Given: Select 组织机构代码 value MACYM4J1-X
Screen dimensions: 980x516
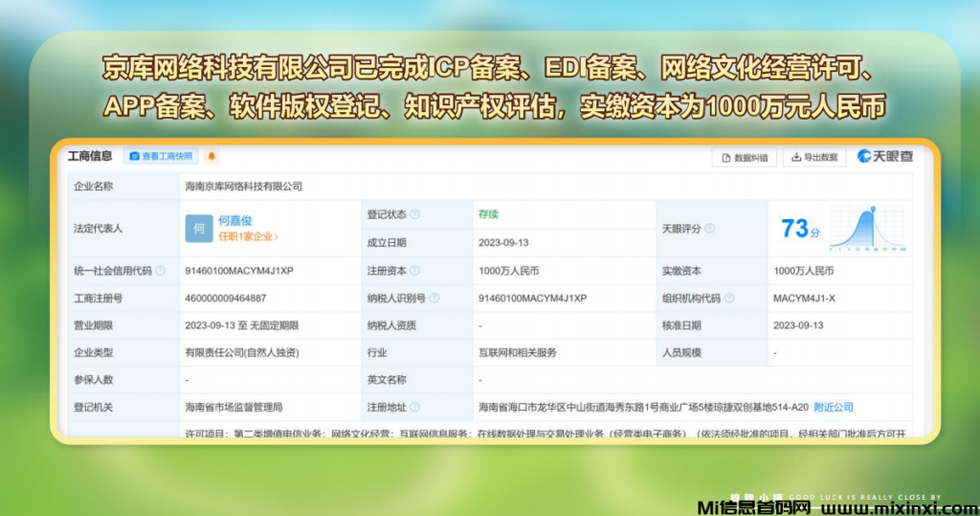Looking at the screenshot, I should click(804, 299).
